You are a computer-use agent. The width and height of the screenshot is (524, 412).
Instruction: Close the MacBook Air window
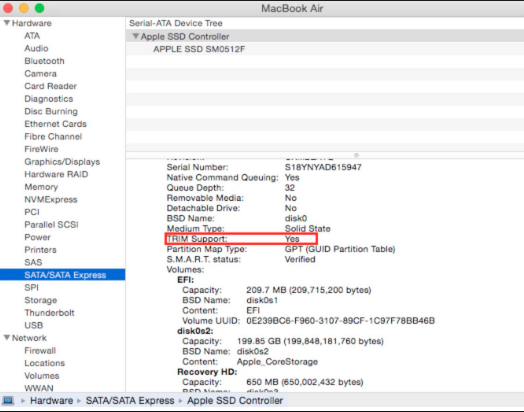pyautogui.click(x=8, y=8)
